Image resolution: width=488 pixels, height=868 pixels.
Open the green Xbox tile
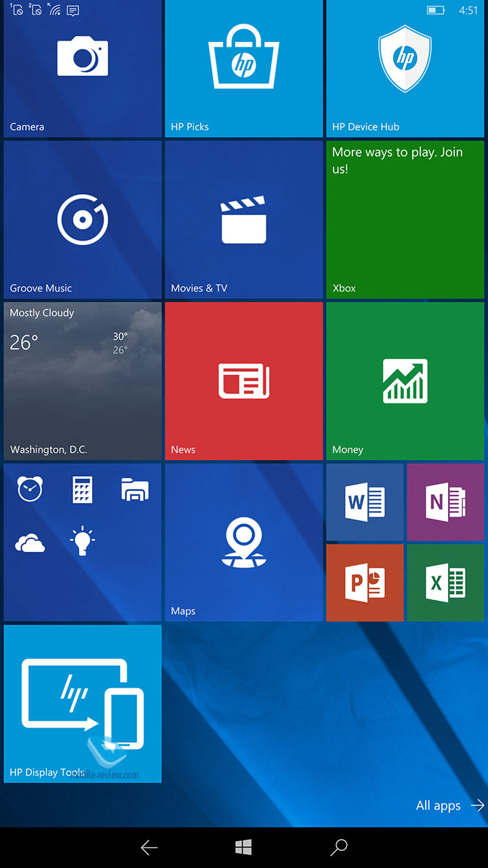(405, 220)
